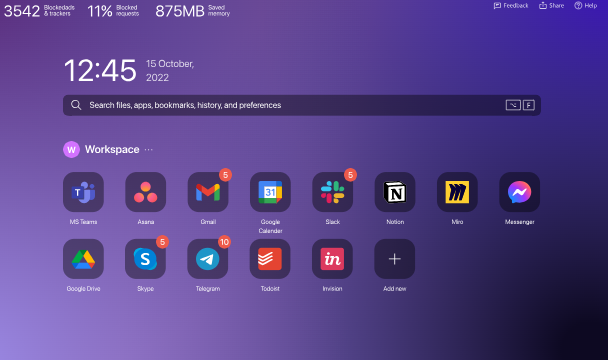Click the 12:45 clock
The image size is (608, 360).
[x=100, y=71]
